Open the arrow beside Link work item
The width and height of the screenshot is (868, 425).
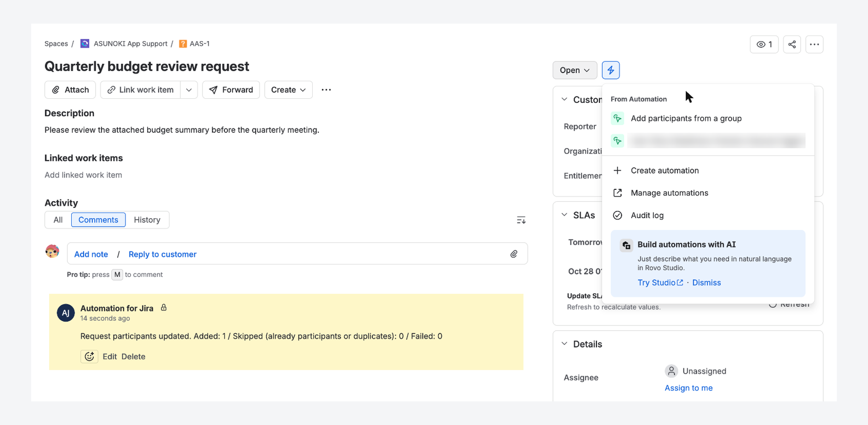pos(189,90)
